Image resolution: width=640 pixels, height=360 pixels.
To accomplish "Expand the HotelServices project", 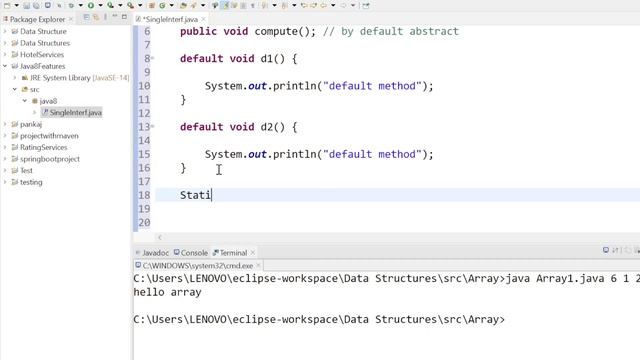I will click(x=5, y=54).
